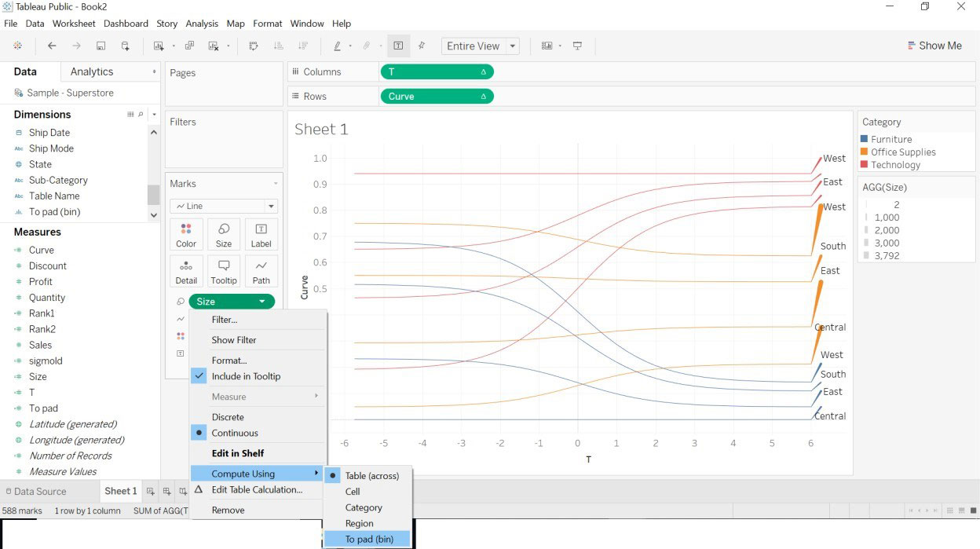Click the Save icon in the toolbar
Screen dimensions: 980x549
click(x=101, y=46)
